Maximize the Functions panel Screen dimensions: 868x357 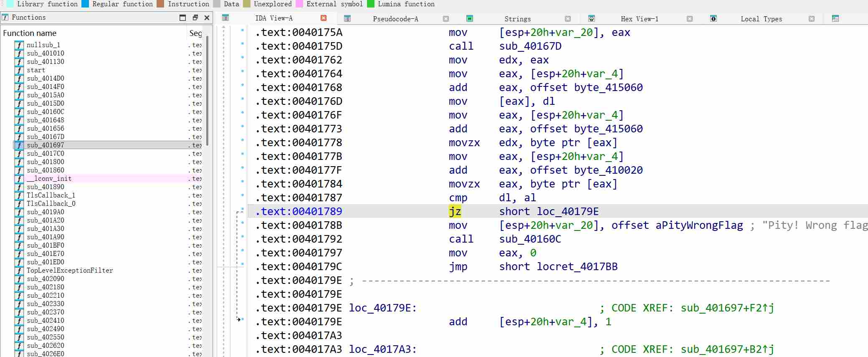click(182, 18)
